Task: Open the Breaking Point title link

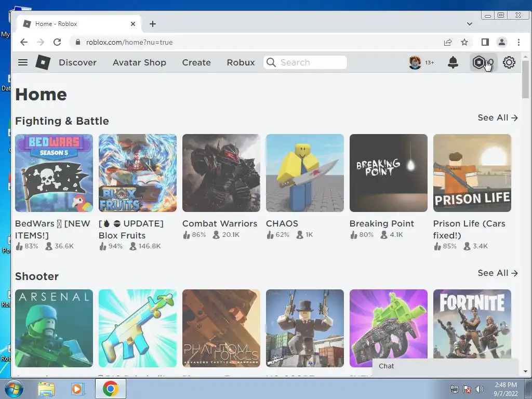Action: point(382,223)
